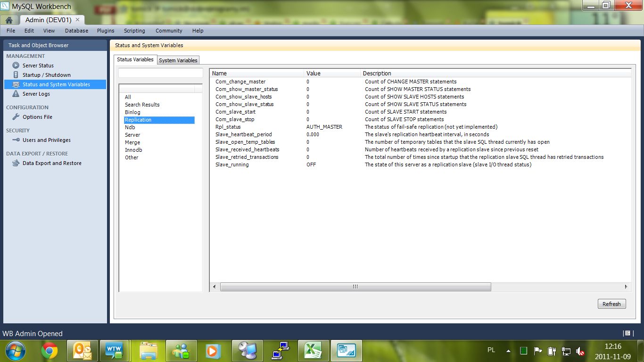Open Windows Explorer folder in taskbar
Image resolution: width=644 pixels, height=362 pixels.
(149, 351)
